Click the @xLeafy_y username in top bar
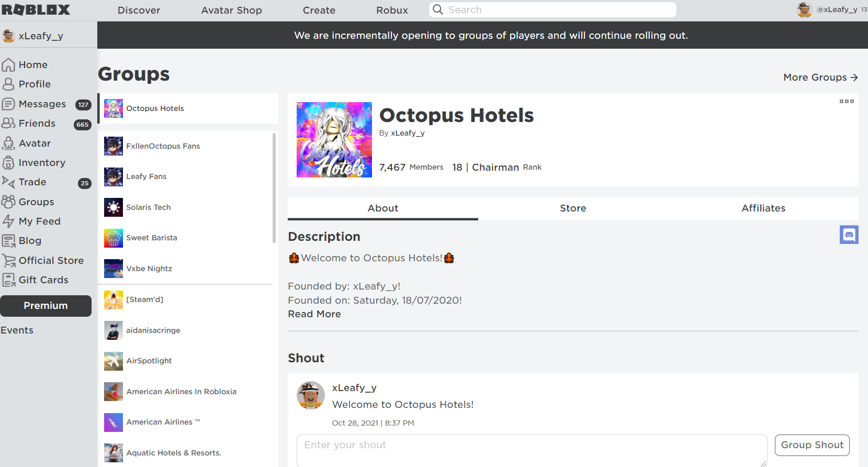 coord(837,9)
